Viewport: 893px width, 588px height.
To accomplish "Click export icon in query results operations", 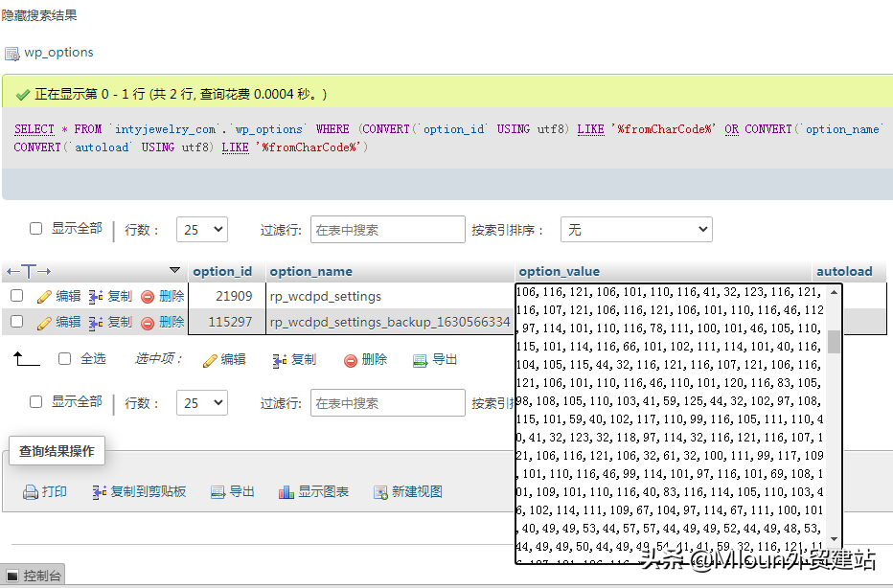I will click(218, 492).
